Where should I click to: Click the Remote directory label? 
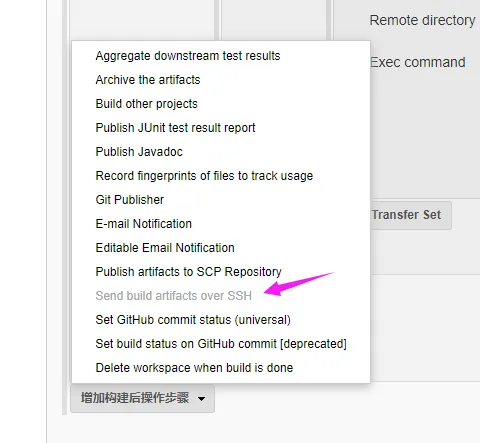pos(422,20)
